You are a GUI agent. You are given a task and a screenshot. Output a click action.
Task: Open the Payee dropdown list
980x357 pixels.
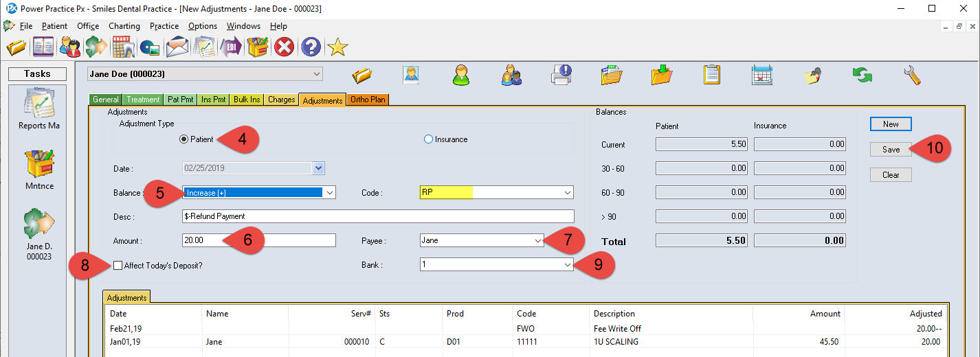coord(537,240)
